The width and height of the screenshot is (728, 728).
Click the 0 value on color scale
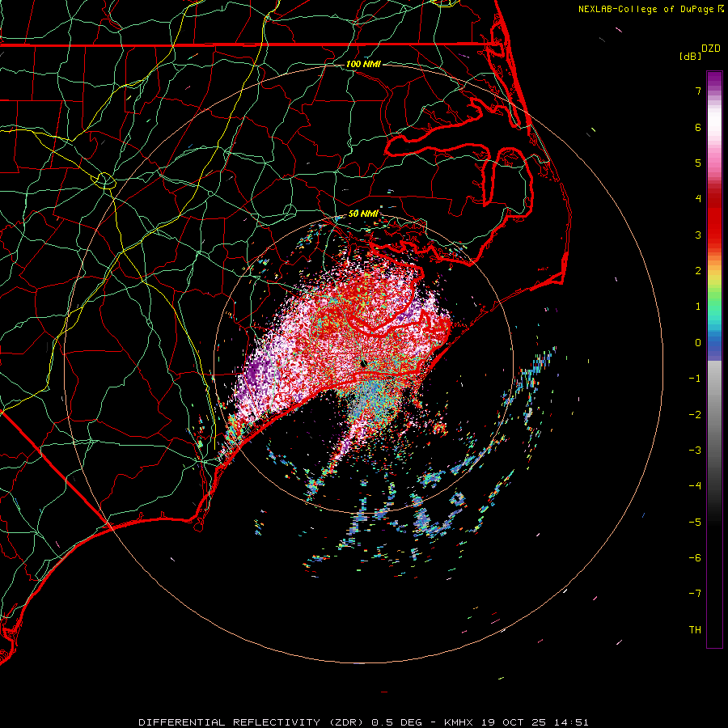click(698, 343)
